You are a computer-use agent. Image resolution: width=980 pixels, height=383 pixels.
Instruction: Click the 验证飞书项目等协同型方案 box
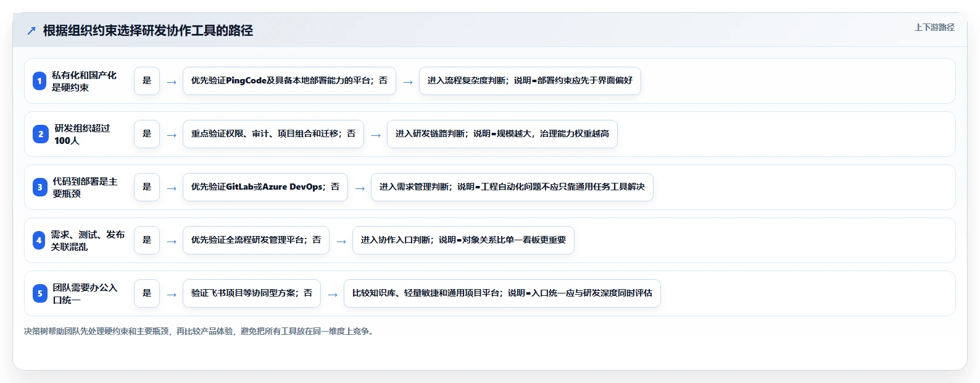click(252, 293)
